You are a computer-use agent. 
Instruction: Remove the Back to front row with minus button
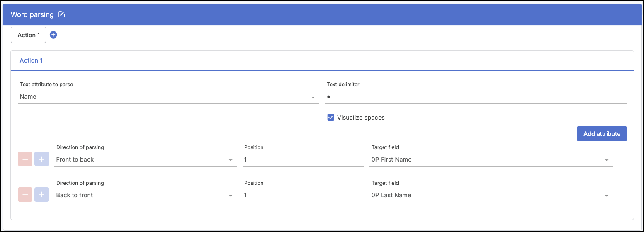coord(25,195)
